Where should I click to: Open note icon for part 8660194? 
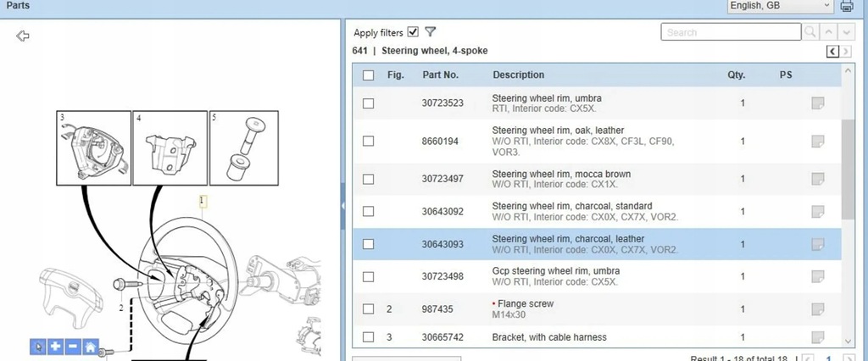coord(817,142)
